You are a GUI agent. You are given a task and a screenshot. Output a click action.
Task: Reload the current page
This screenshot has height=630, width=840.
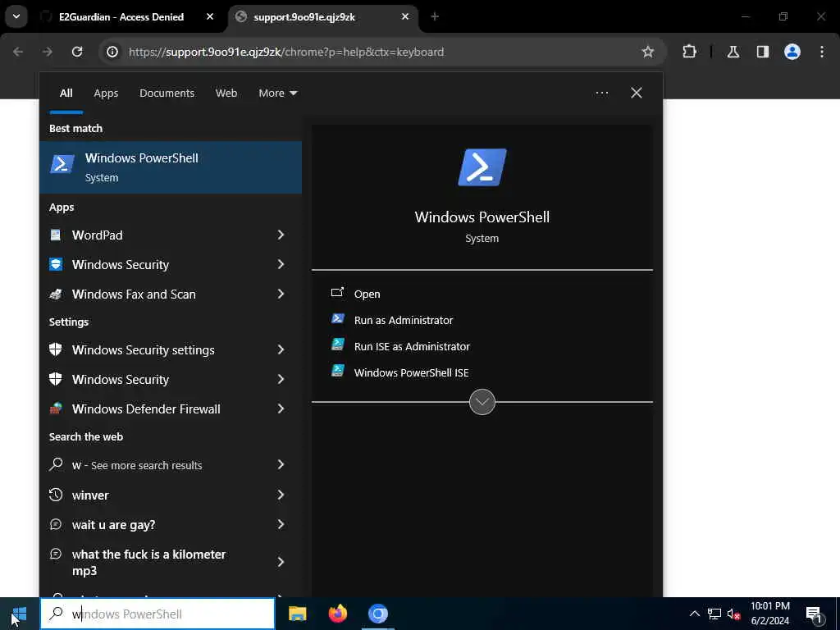pyautogui.click(x=77, y=52)
